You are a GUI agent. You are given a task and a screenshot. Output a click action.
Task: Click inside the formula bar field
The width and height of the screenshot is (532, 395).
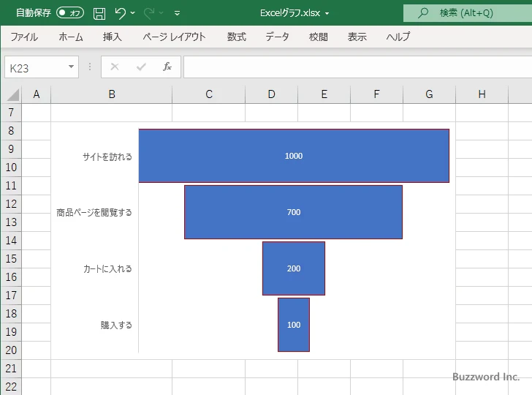point(358,67)
